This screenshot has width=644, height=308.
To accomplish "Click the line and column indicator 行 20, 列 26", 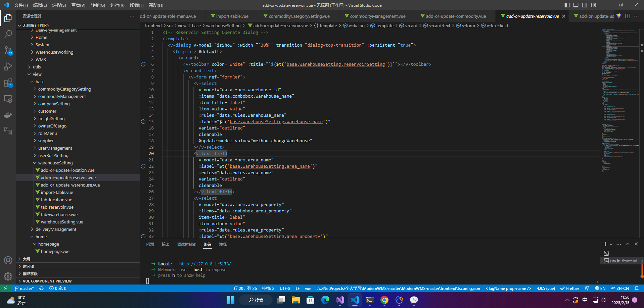I will point(245,288).
